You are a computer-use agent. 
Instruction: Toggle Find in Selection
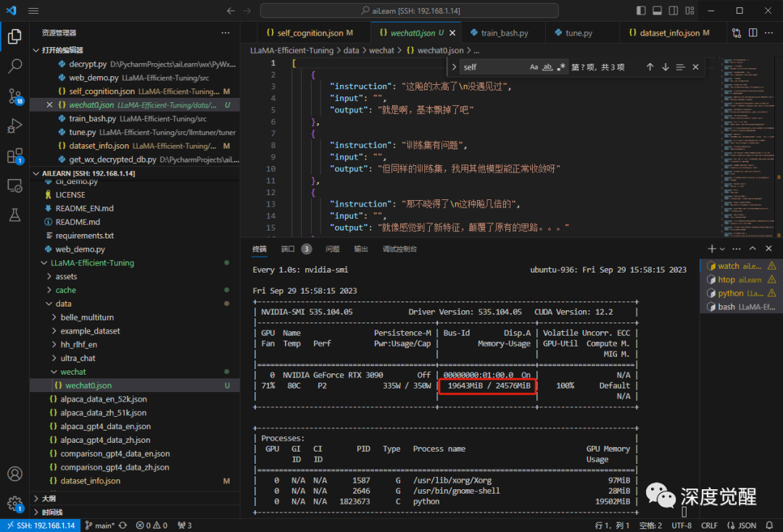(x=680, y=67)
